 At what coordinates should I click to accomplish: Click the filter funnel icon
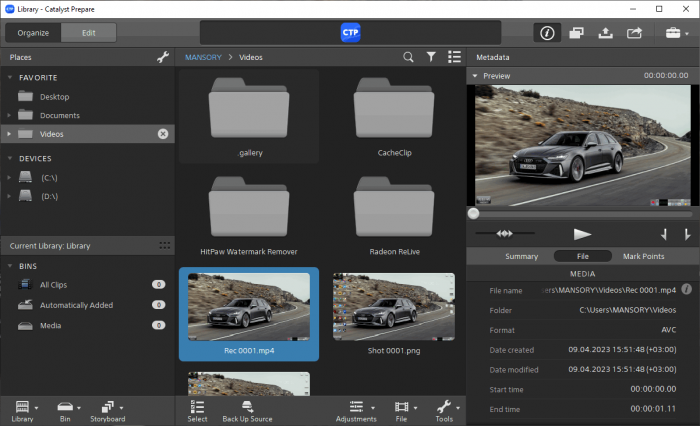(431, 57)
